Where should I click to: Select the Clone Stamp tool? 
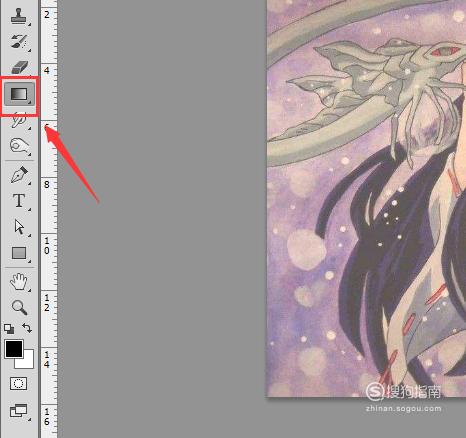(x=18, y=16)
